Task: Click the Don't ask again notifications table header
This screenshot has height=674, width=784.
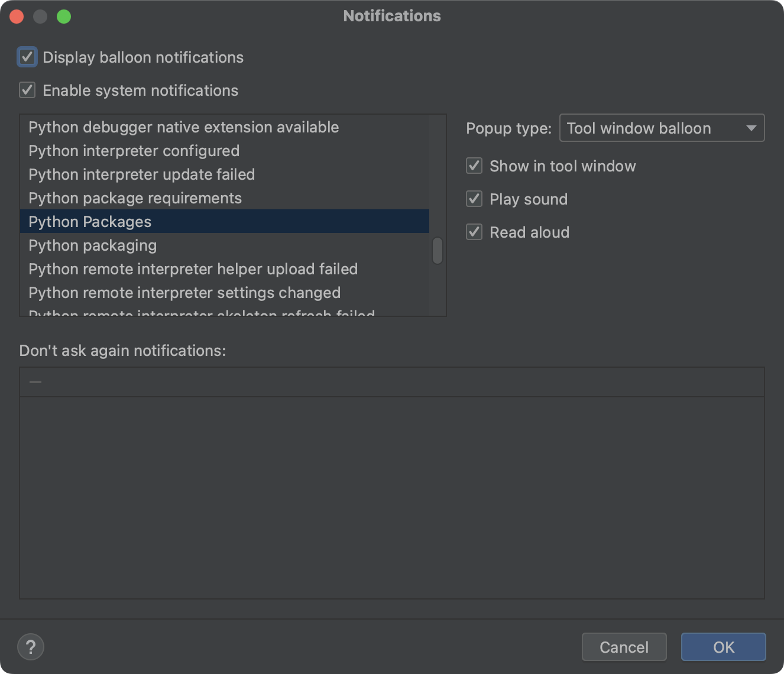Action: tap(392, 381)
